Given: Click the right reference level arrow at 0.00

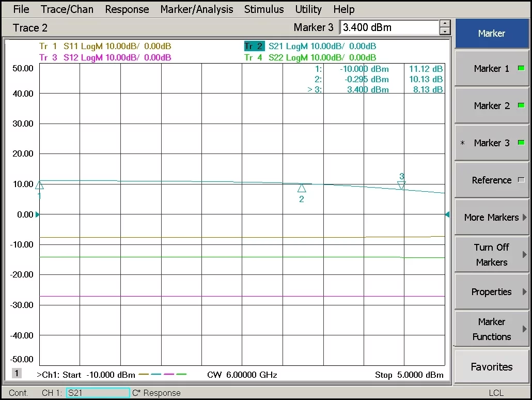Looking at the screenshot, I should [447, 214].
